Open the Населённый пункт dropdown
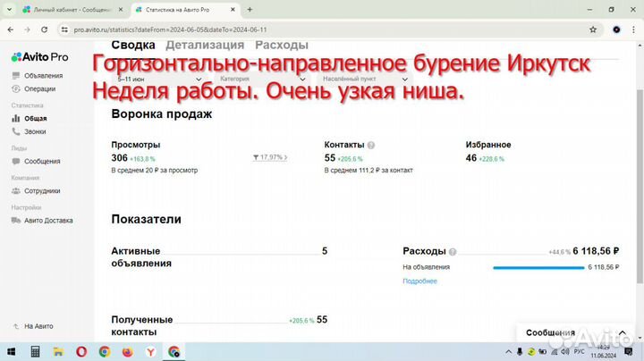 pyautogui.click(x=365, y=79)
